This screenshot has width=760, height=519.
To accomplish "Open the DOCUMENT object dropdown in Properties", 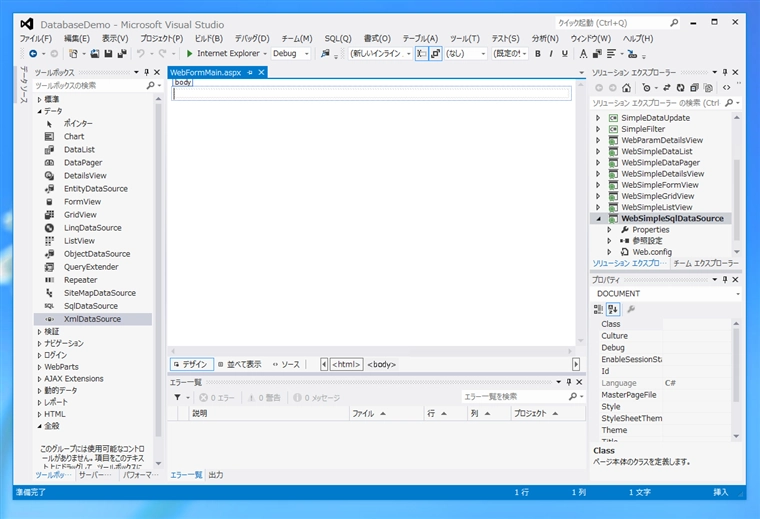I will coord(666,294).
